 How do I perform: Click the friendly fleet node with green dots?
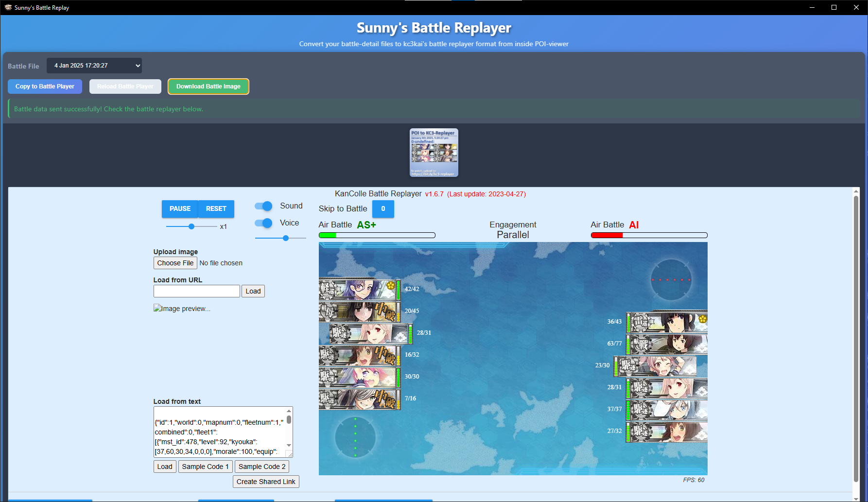click(354, 437)
